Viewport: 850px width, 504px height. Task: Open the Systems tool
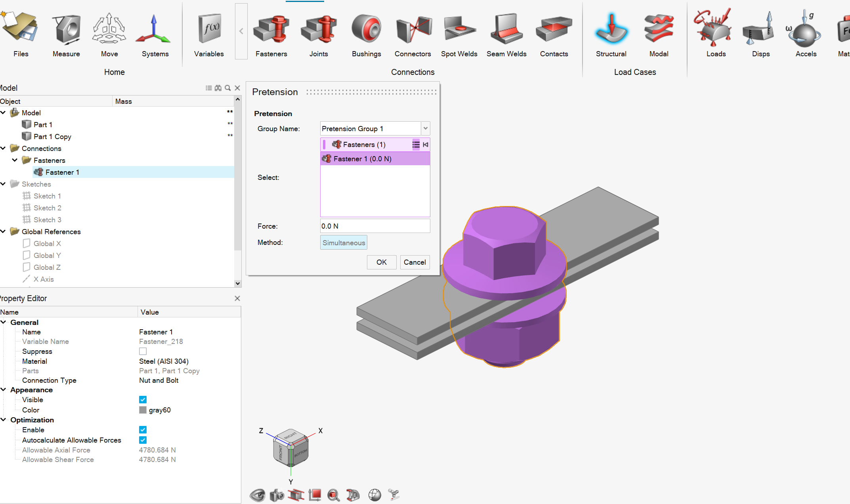[x=154, y=29]
